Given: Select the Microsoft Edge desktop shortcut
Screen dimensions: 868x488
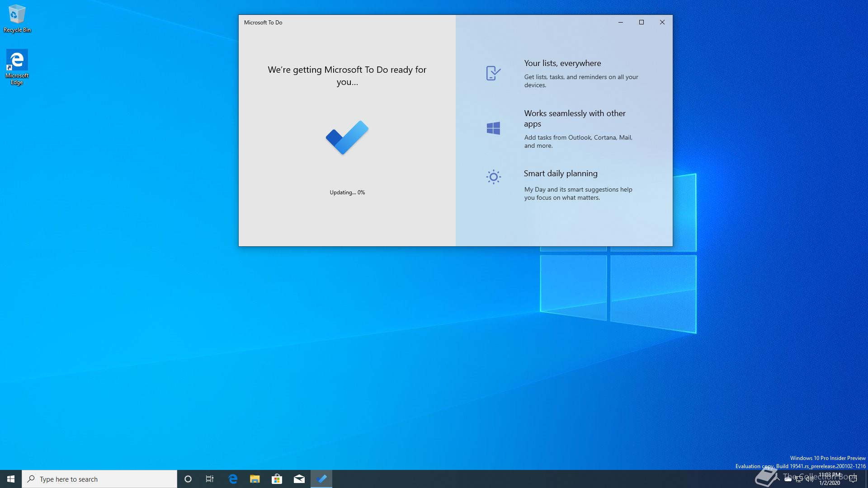Looking at the screenshot, I should (x=17, y=67).
